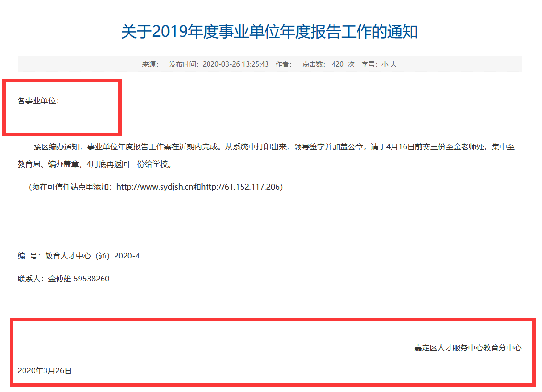The image size is (542, 392).
Task: Click the body line starting 教育局、编办盖章
Action: click(94, 164)
